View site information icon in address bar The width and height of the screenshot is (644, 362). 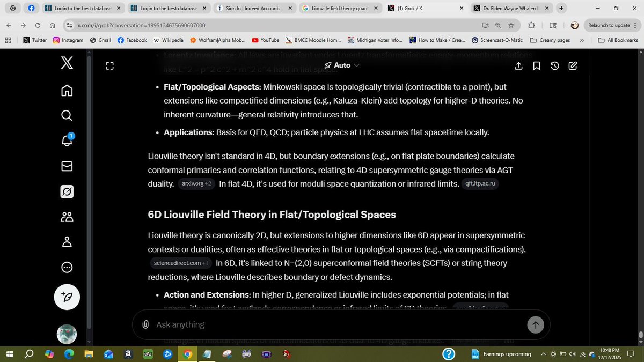click(69, 25)
